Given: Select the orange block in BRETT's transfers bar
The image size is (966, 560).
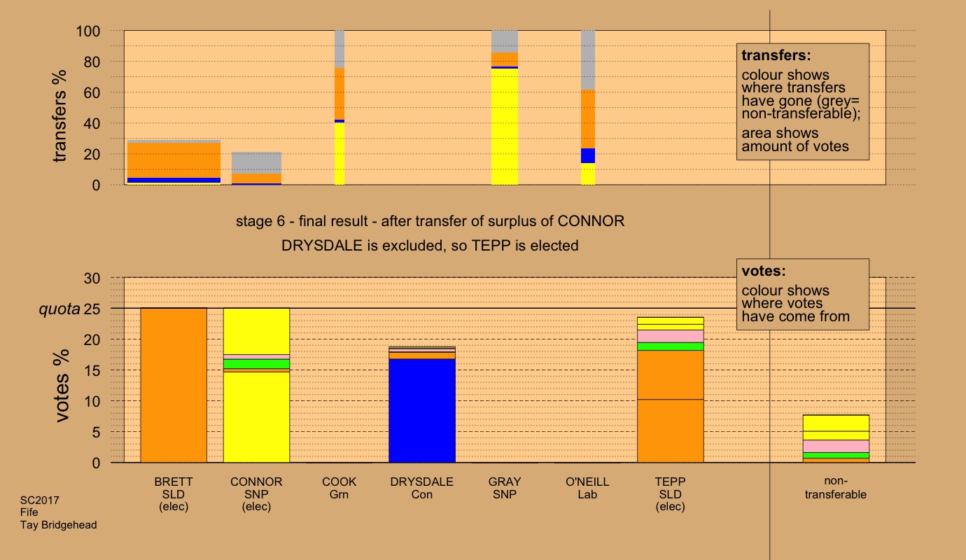Looking at the screenshot, I should coord(174,160).
